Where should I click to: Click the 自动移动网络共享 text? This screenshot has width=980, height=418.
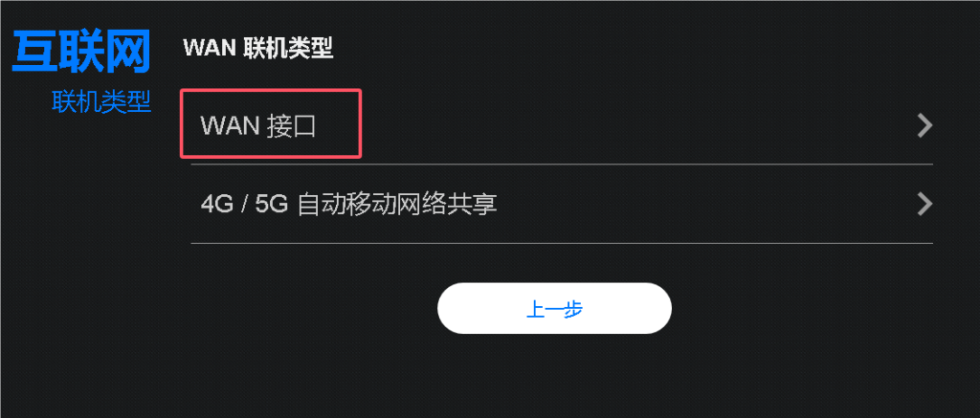pyautogui.click(x=397, y=205)
